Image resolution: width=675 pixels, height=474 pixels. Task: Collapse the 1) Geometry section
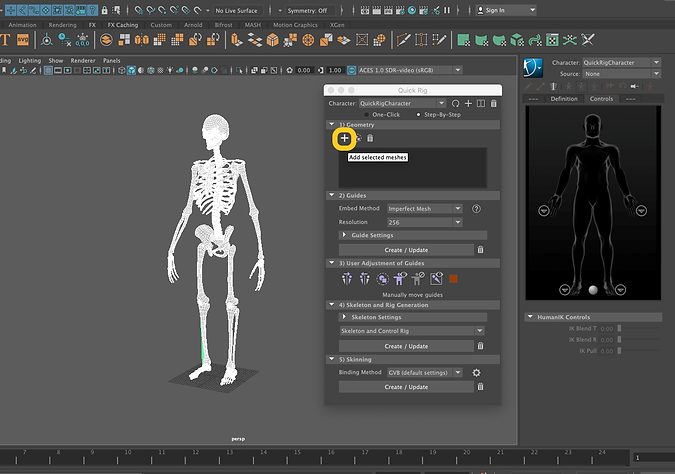413,125
